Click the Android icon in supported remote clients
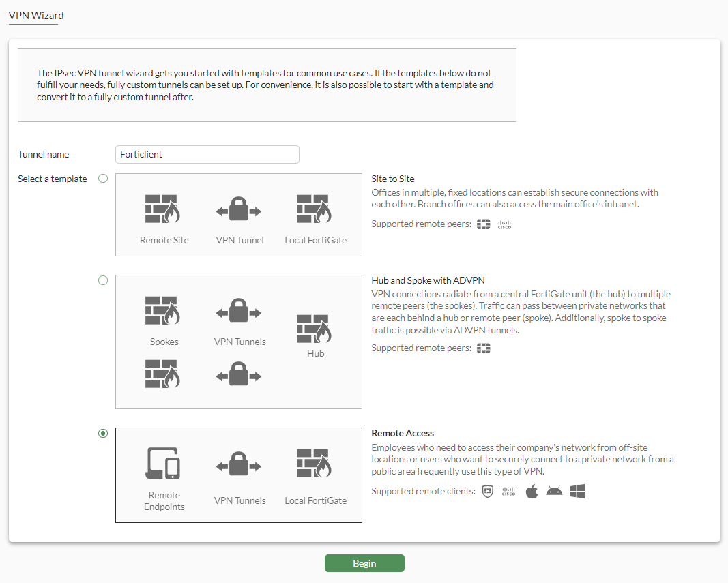Screen dimensions: 728x583 553,491
